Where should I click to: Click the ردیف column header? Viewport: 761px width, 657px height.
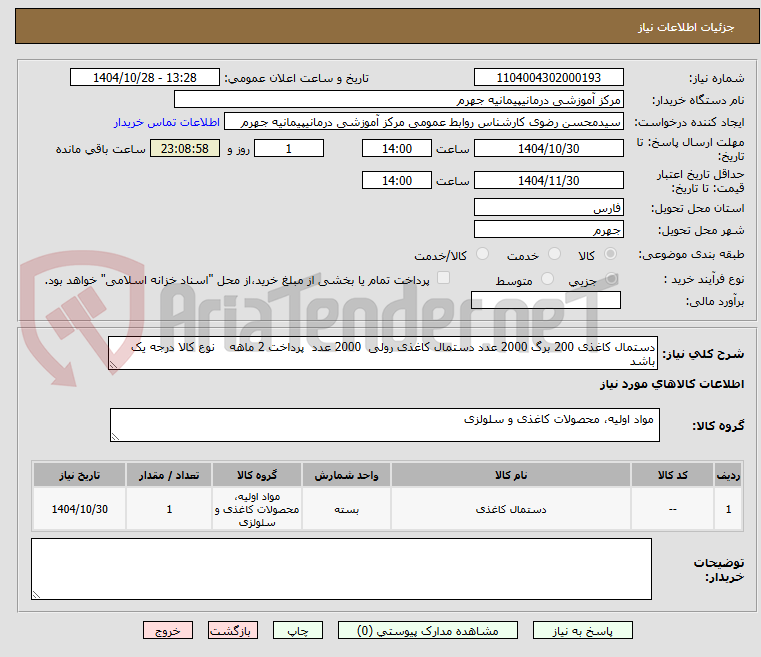(728, 475)
